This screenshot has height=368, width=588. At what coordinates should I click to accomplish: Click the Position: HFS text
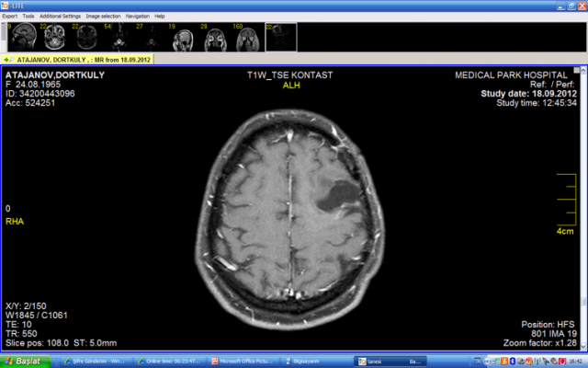548,325
